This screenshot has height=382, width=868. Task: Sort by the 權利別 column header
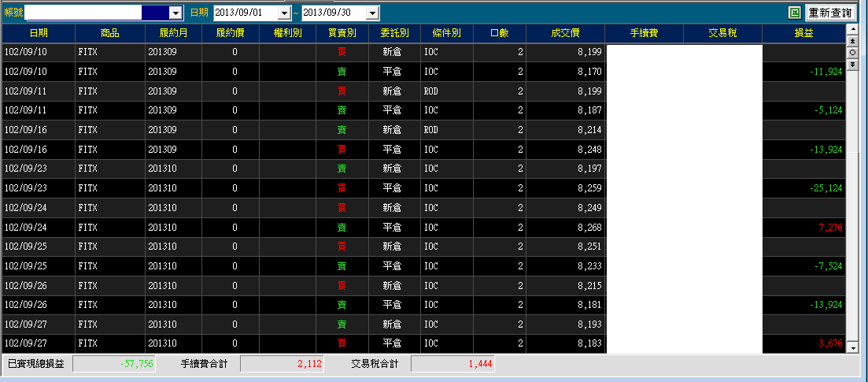pos(288,33)
